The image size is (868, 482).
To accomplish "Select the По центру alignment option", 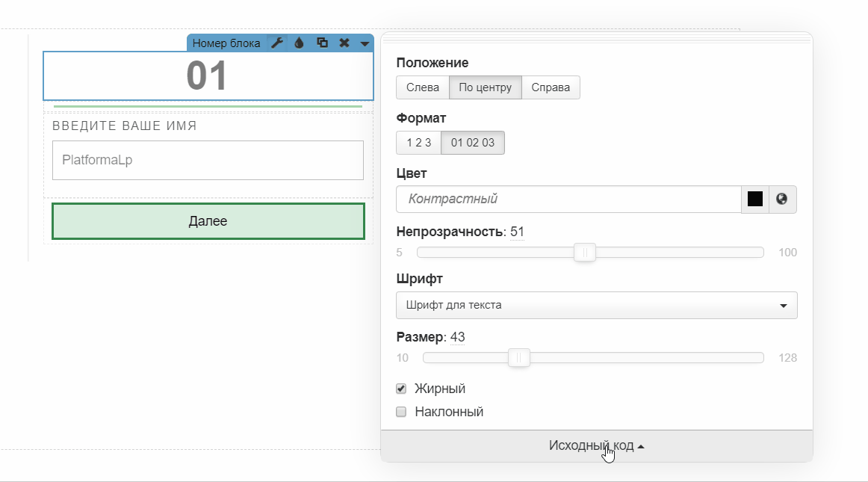I will click(x=485, y=87).
